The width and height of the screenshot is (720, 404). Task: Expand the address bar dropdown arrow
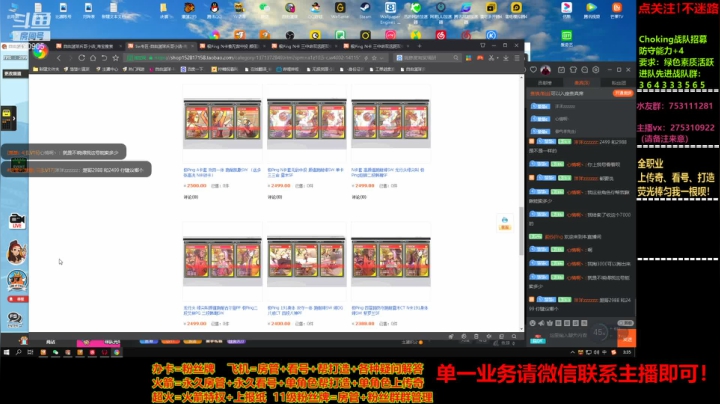click(x=382, y=58)
